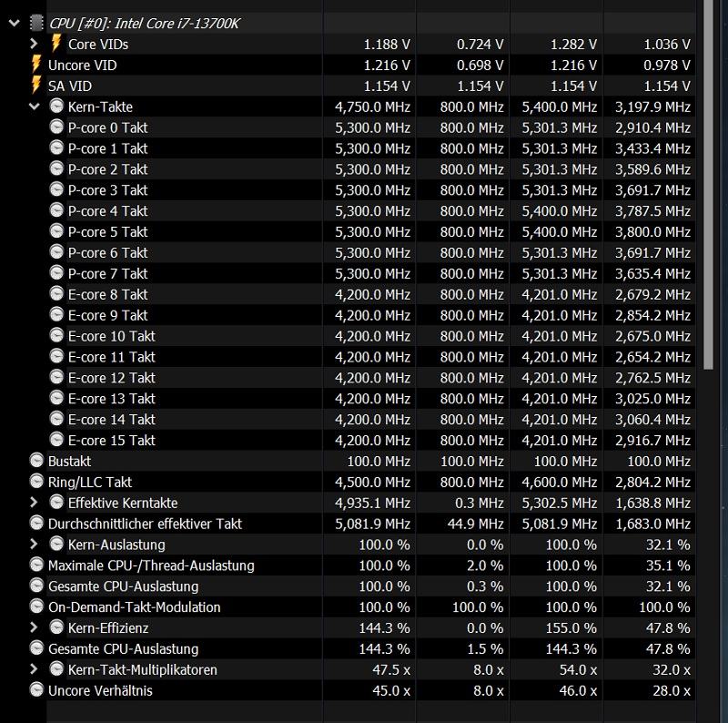The height and width of the screenshot is (723, 728).
Task: Click the clock icon of P-core 3 Takt
Action: (56, 189)
